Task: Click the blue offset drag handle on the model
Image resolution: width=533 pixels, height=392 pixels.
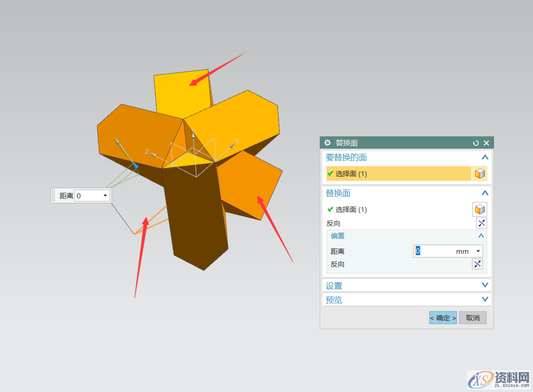Action: [x=136, y=167]
